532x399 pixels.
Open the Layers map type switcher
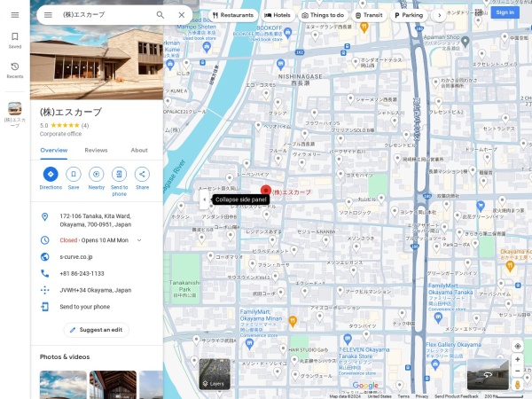(215, 374)
